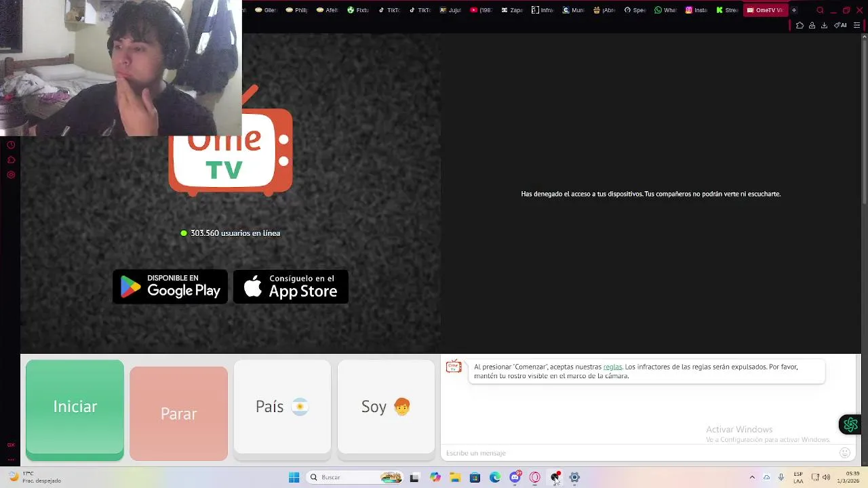The height and width of the screenshot is (488, 868).
Task: Switch to the YouTube tab
Action: pyautogui.click(x=481, y=10)
